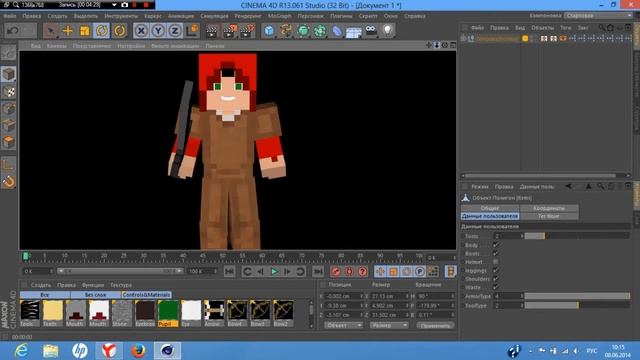This screenshot has width=640, height=360.
Task: Toggle the Z axis lock
Action: coord(175,31)
